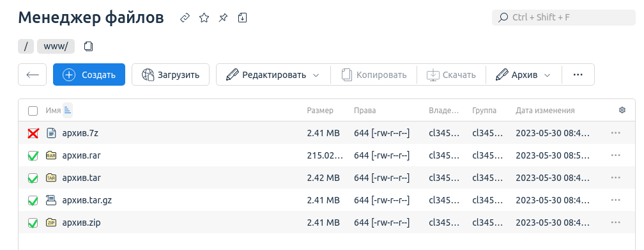
Task: Click the ZIP icon of архив.zip
Action: (51, 223)
